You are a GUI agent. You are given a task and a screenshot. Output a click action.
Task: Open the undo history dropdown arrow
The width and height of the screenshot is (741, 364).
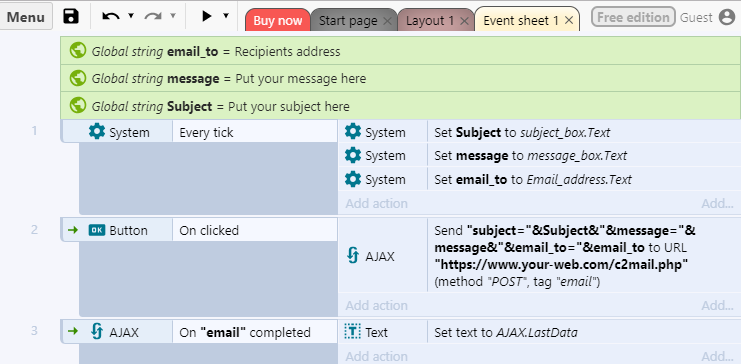(x=131, y=16)
